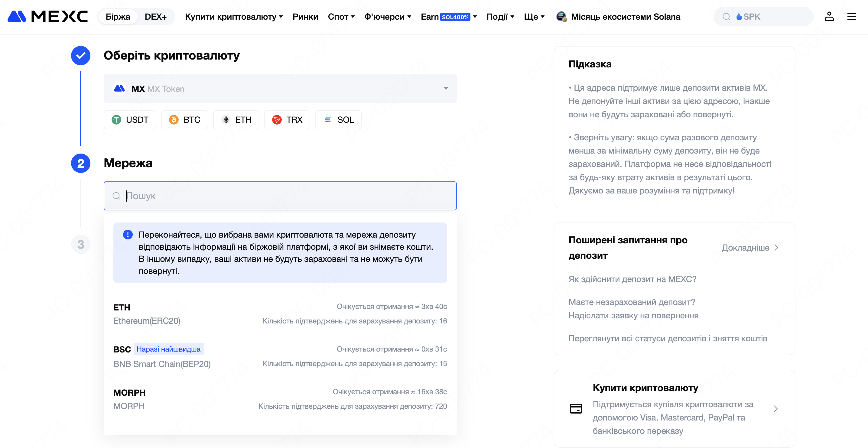Expand the Ф'ючерси menu
Viewport: 868px width, 448px height.
click(x=388, y=17)
